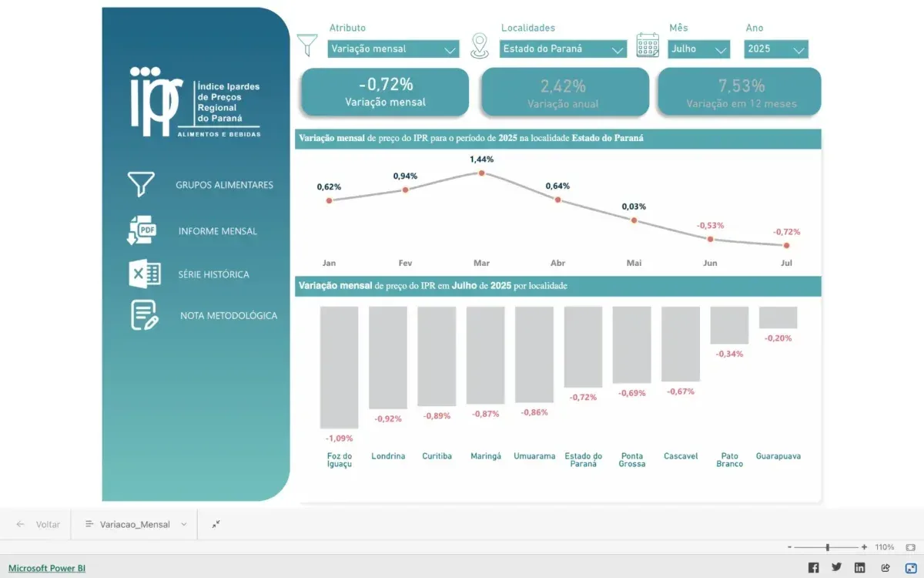Viewport: 924px width, 578px height.
Task: Select the Foz do Iguaçu bar
Action: [x=340, y=368]
